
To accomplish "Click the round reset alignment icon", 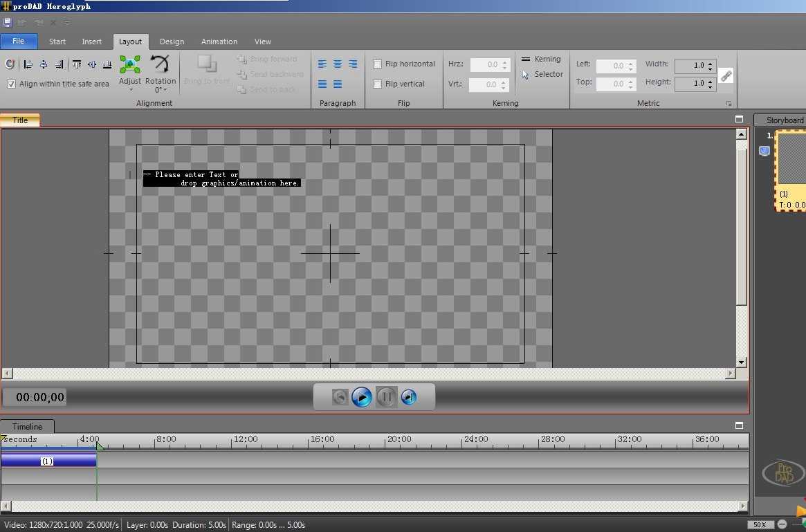I will [x=10, y=64].
